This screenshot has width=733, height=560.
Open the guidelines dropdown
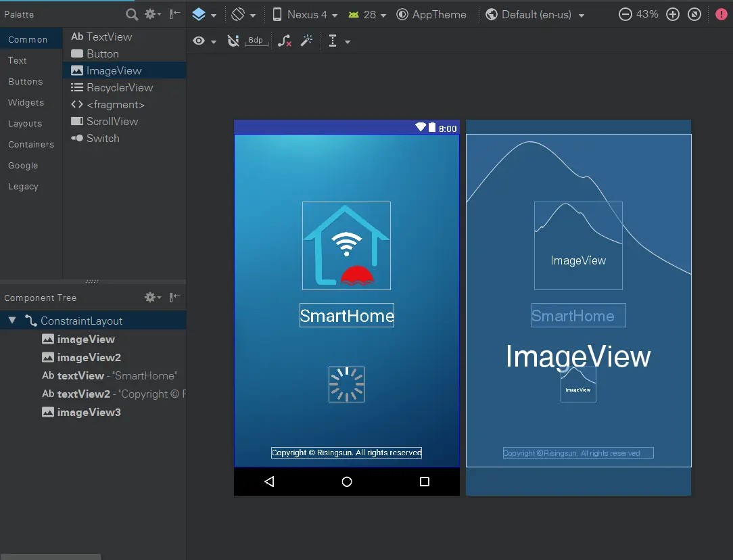(339, 41)
